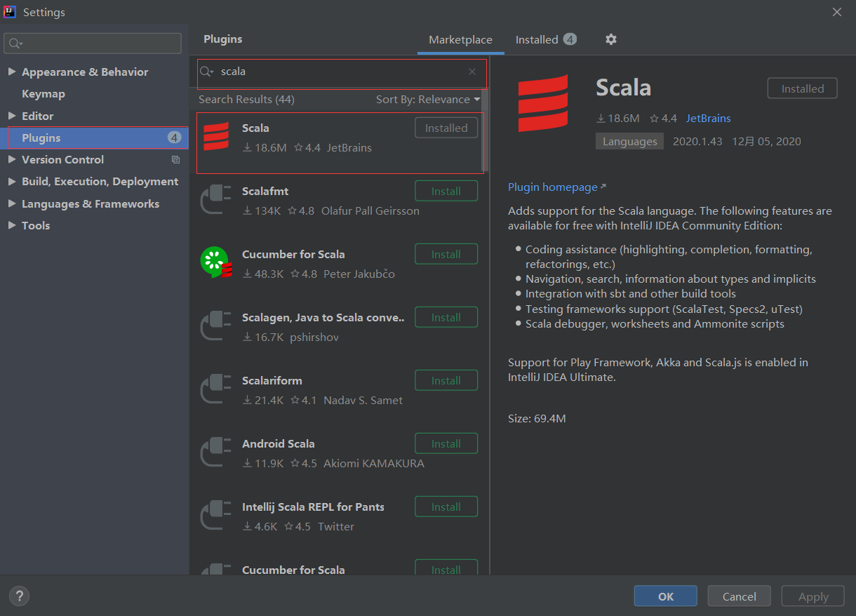The image size is (856, 616).
Task: Open the plugin settings gear icon
Action: point(611,39)
